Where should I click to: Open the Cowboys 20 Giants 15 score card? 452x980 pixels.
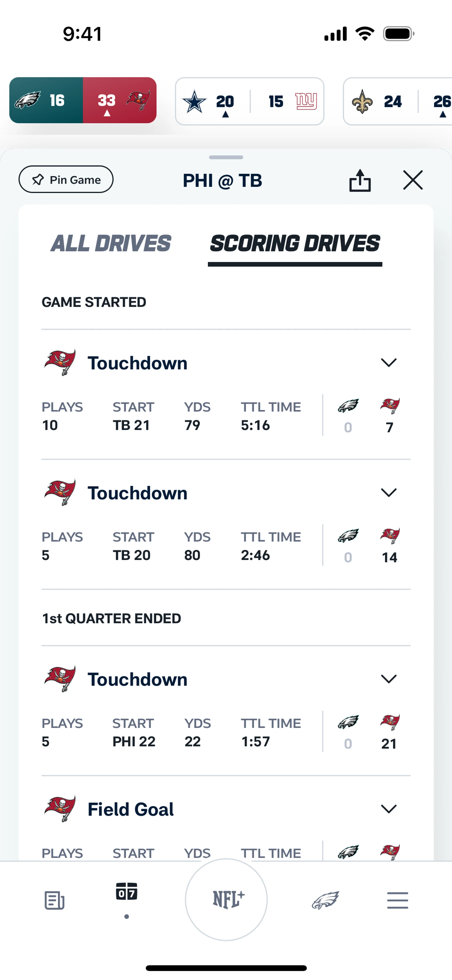point(250,101)
